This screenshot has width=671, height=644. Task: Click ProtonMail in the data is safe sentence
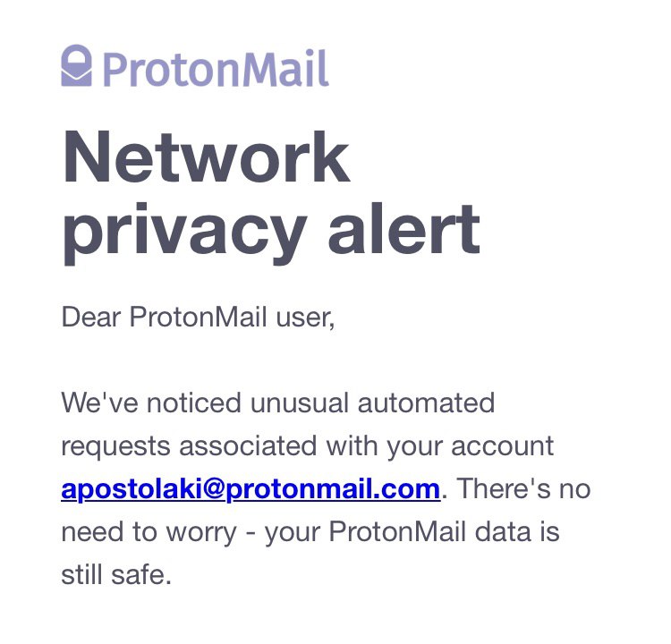[397, 531]
